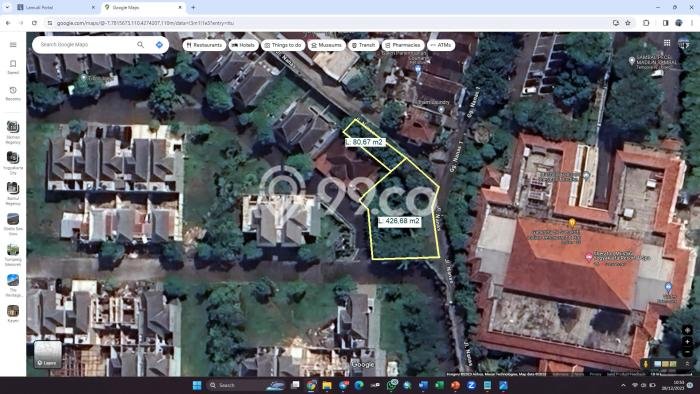Select the Pharmacies chip

(403, 45)
